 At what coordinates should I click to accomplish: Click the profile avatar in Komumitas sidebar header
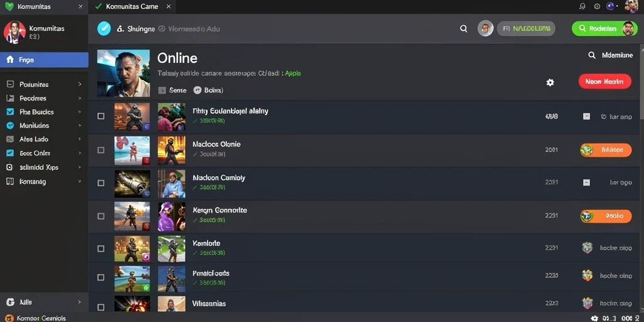(x=15, y=33)
